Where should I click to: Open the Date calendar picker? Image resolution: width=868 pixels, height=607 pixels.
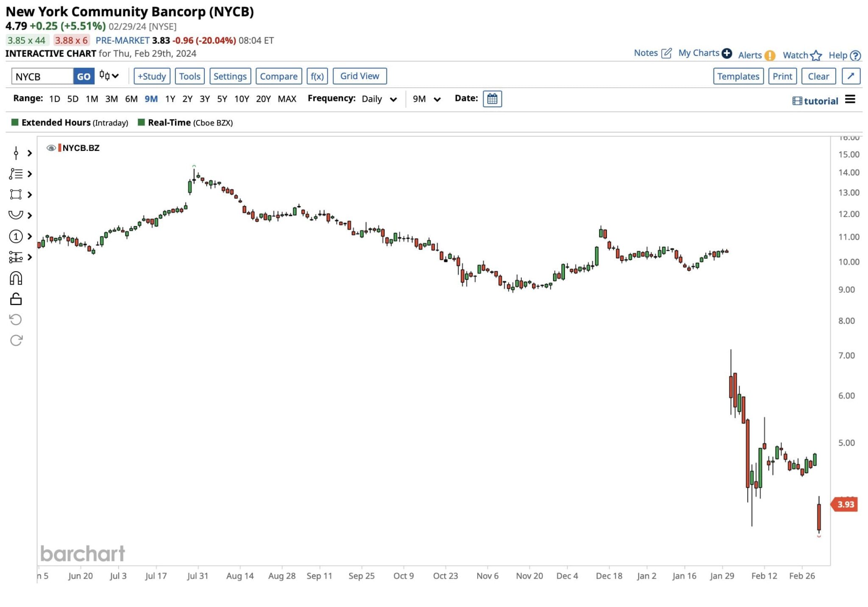point(492,99)
